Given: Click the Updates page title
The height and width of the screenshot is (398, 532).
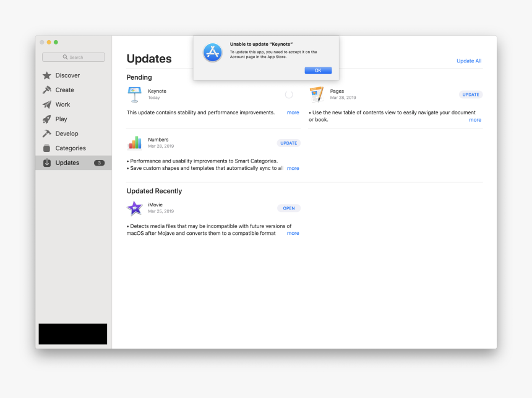Looking at the screenshot, I should [x=149, y=59].
